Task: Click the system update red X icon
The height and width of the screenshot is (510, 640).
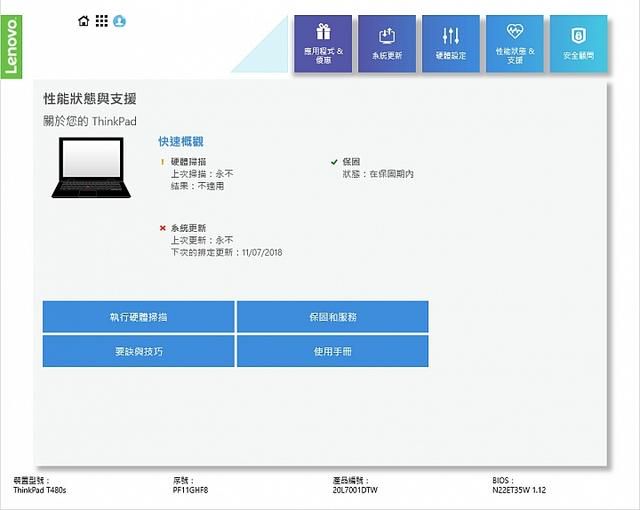Action: coord(163,228)
